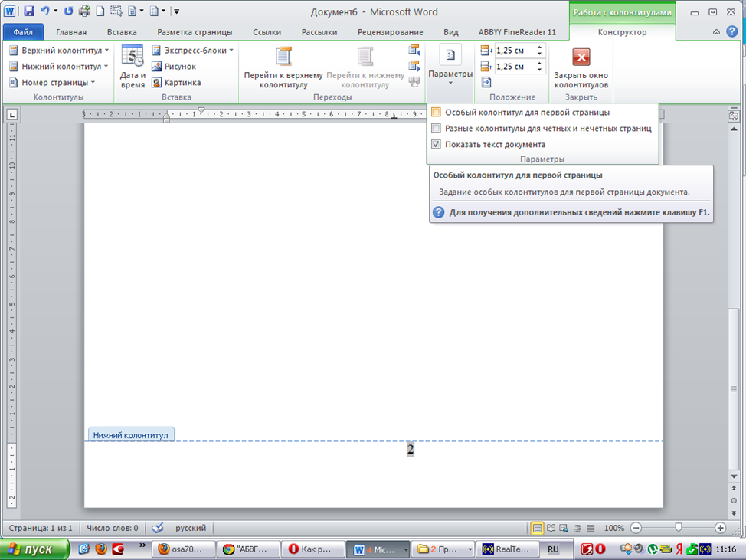Open Рецензирование tab
Image resolution: width=746 pixels, height=560 pixels.
390,32
